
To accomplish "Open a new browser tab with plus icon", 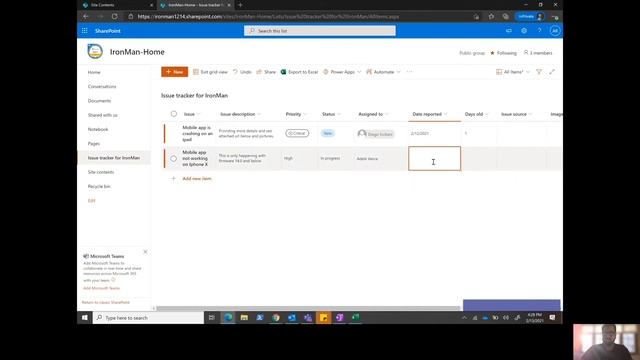I will click(x=240, y=5).
